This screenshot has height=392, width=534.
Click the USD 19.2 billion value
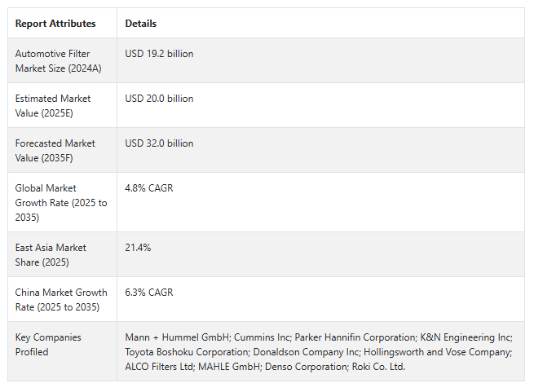point(159,54)
